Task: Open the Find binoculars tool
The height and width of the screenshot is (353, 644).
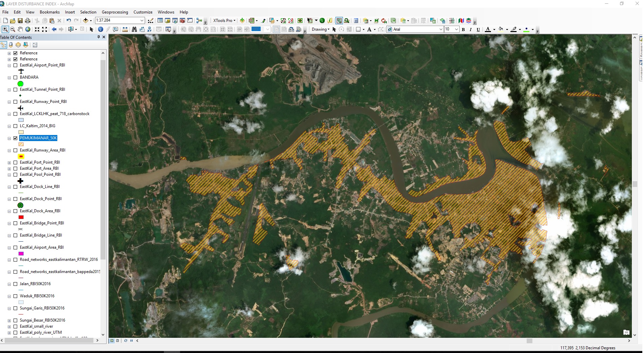Action: coord(134,29)
